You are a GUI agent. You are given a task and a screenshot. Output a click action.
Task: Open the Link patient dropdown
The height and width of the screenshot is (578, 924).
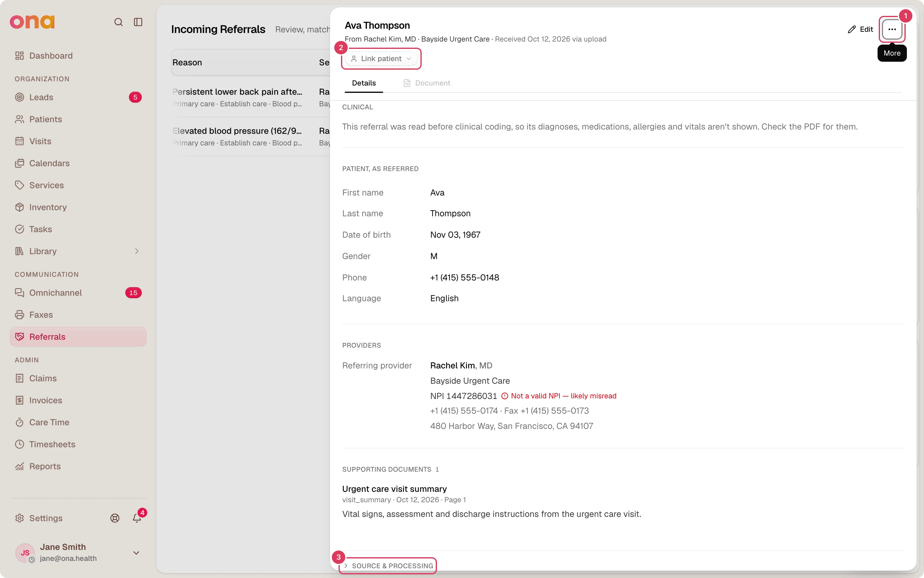(x=381, y=58)
